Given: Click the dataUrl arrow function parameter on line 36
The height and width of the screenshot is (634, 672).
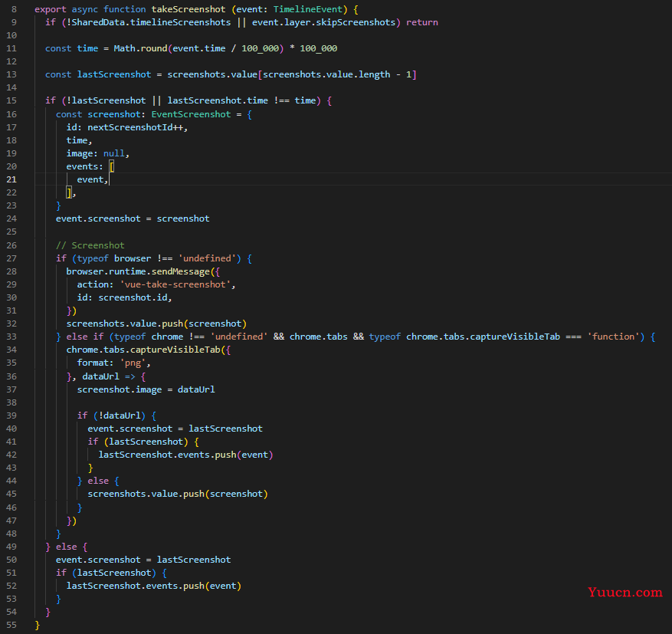Looking at the screenshot, I should 100,376.
